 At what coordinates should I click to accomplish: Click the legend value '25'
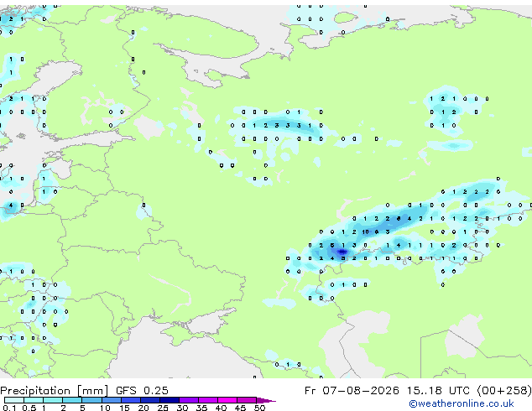point(163,408)
